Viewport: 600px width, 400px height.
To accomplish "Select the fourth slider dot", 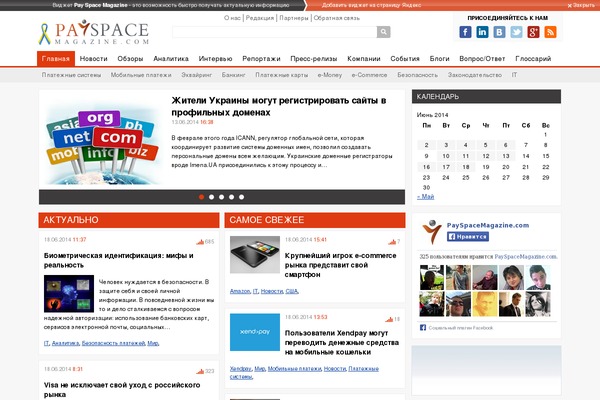I will click(x=231, y=197).
